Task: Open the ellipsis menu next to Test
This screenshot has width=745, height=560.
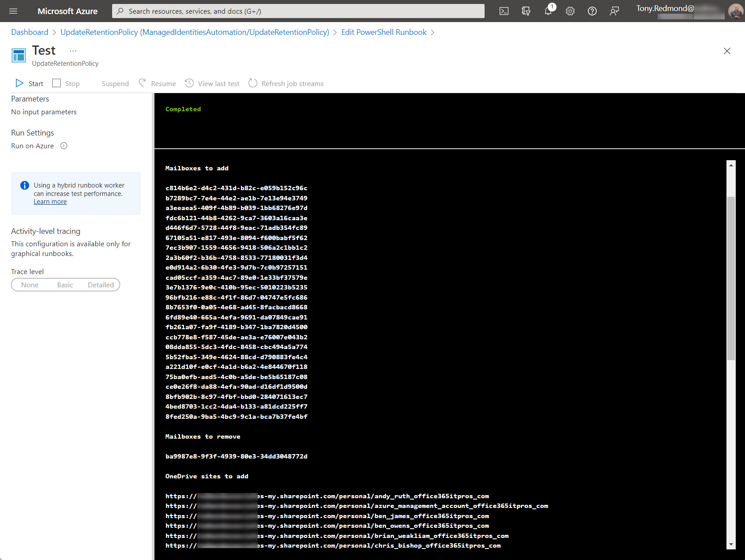Action: [73, 50]
